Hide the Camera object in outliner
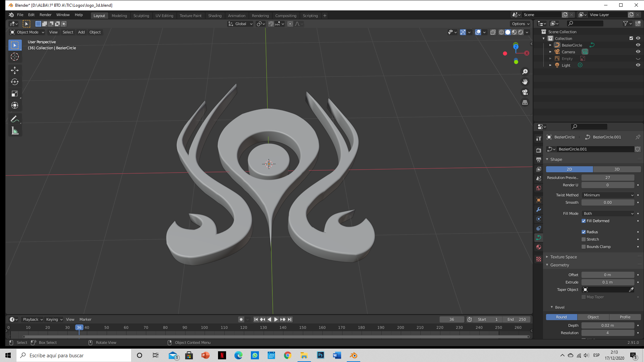Viewport: 644px width, 362px height. point(638,52)
